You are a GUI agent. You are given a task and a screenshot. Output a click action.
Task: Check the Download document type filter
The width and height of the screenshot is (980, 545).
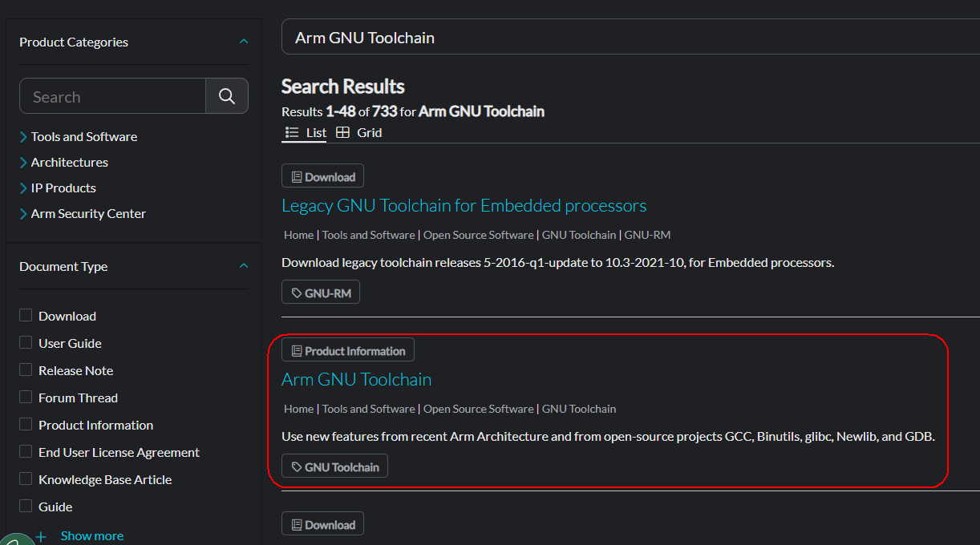click(x=26, y=316)
